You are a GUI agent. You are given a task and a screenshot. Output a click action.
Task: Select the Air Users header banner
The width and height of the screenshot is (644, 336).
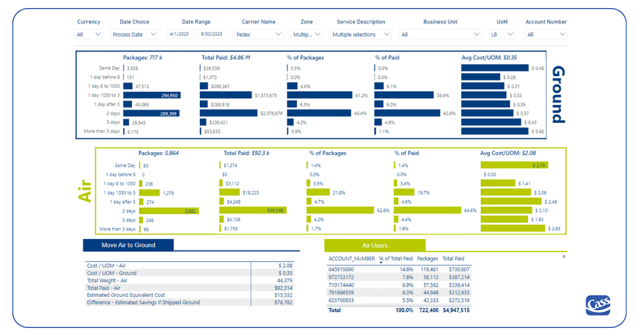click(375, 245)
